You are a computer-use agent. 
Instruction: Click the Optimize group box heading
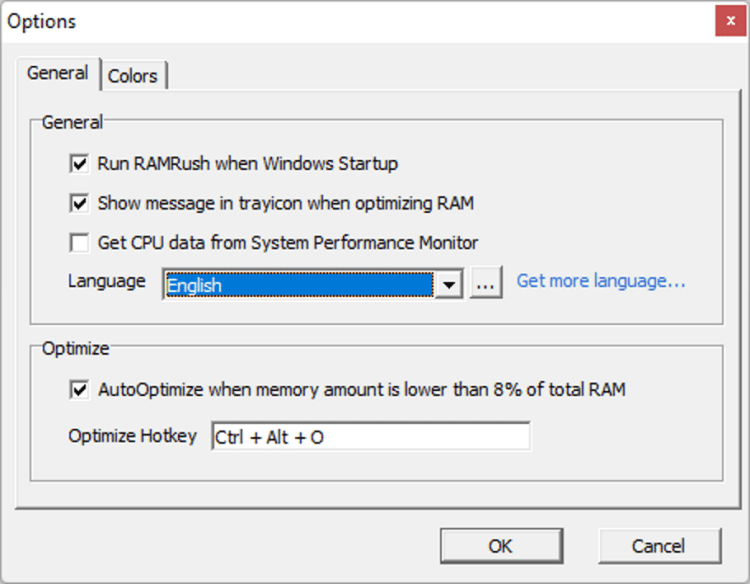pos(76,349)
